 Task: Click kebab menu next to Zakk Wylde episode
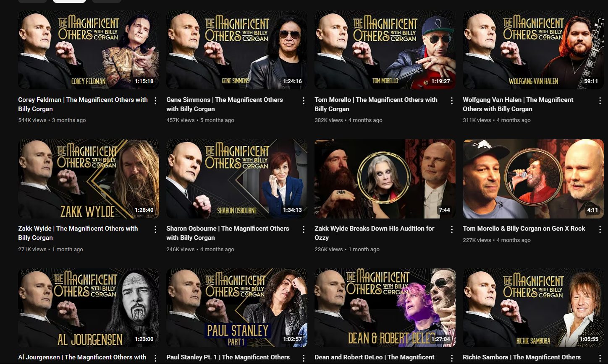pyautogui.click(x=155, y=229)
